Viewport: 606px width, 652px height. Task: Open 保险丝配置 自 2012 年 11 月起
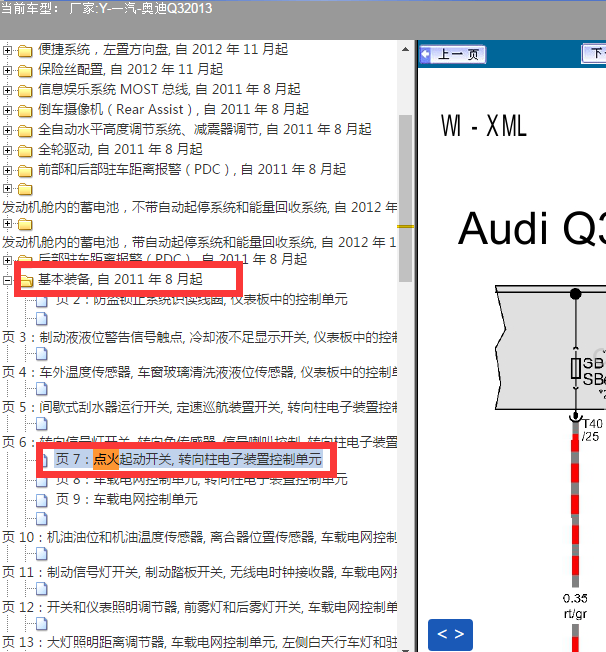pyautogui.click(x=131, y=69)
